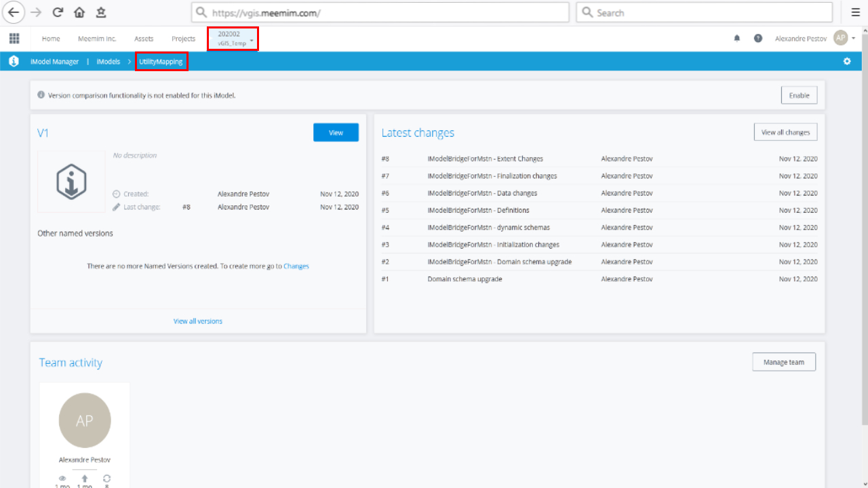Click the info icon in version comparison banner
The height and width of the screenshot is (488, 868).
click(41, 95)
